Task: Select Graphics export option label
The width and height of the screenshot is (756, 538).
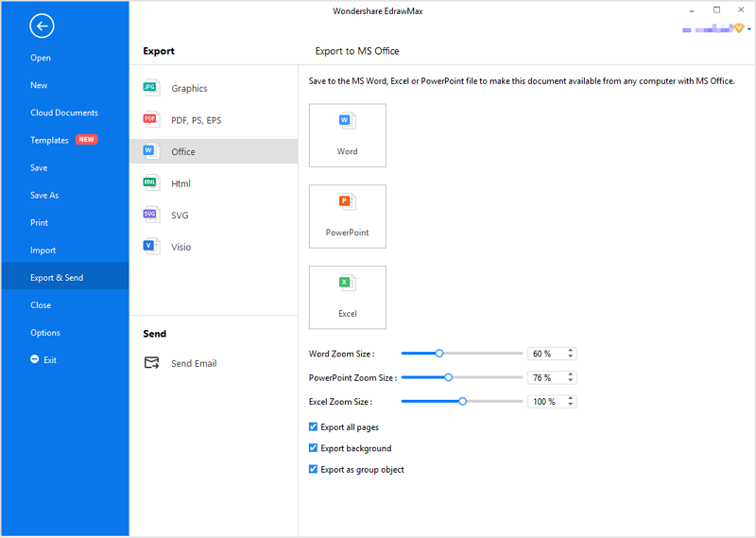Action: tap(190, 88)
